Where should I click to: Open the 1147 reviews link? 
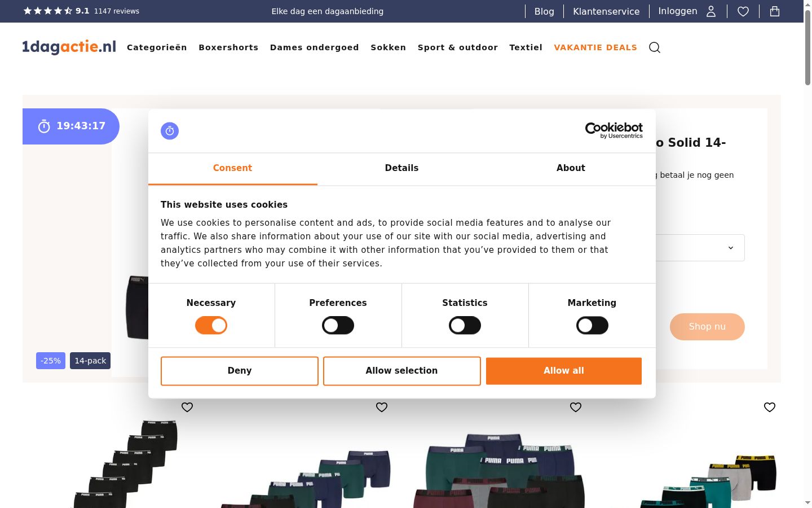click(x=117, y=11)
